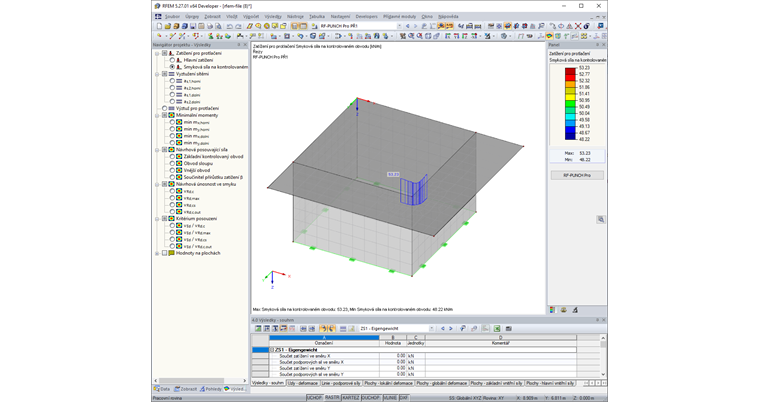The image size is (760, 402).
Task: Toggle Zatížení pro protlačení checkbox
Action: (164, 53)
